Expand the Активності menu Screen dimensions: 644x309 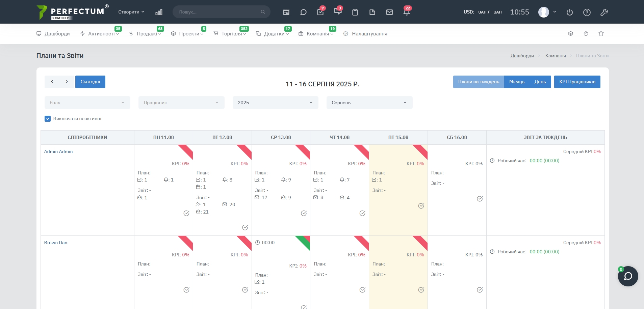tap(100, 34)
